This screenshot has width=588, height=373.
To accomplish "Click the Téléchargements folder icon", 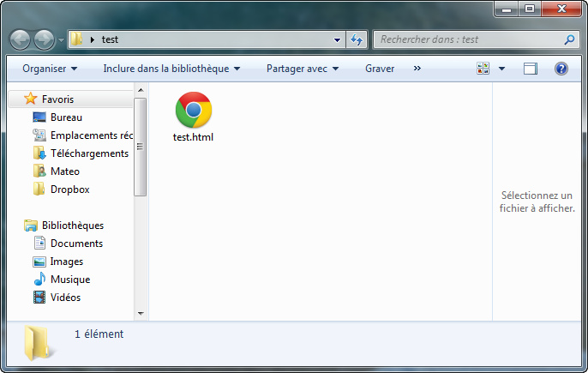I will point(39,153).
